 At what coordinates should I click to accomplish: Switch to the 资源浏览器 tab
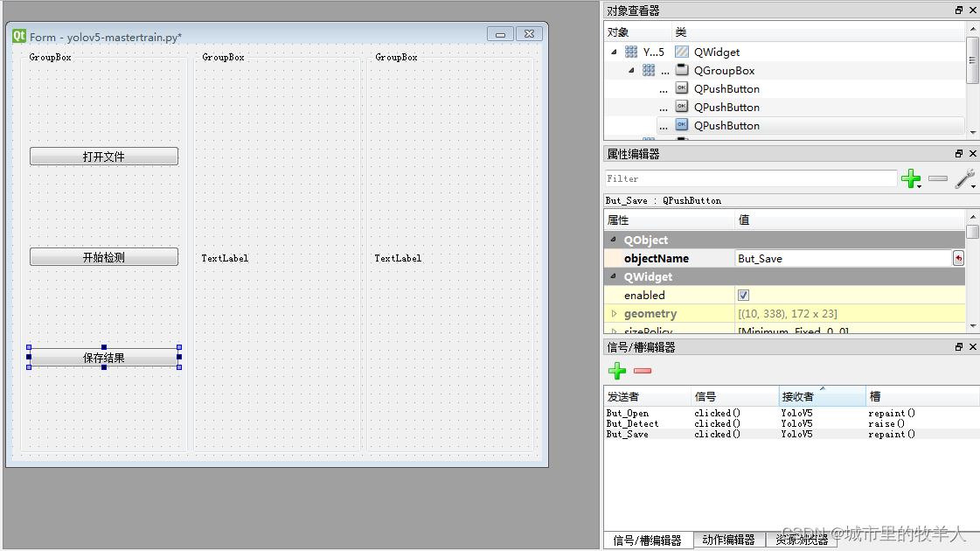(802, 539)
